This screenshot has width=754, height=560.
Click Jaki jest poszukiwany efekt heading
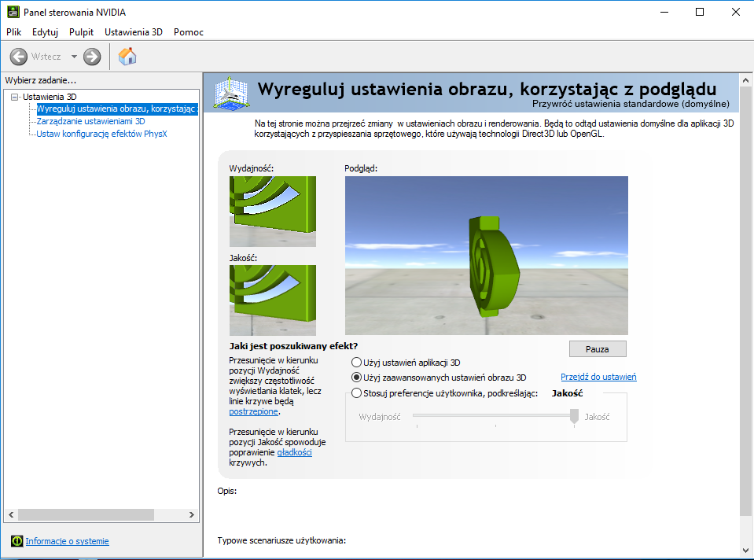point(293,346)
